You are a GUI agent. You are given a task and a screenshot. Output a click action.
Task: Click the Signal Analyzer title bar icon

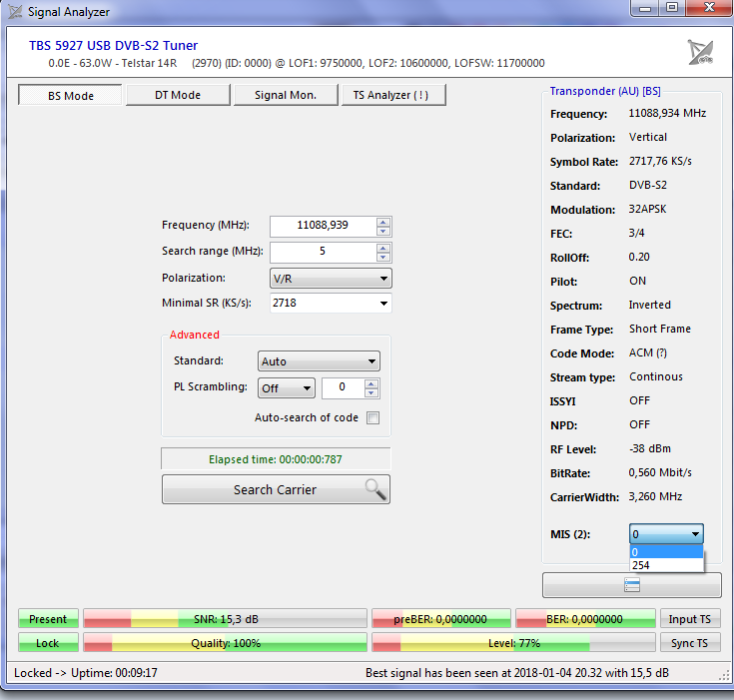tap(16, 12)
